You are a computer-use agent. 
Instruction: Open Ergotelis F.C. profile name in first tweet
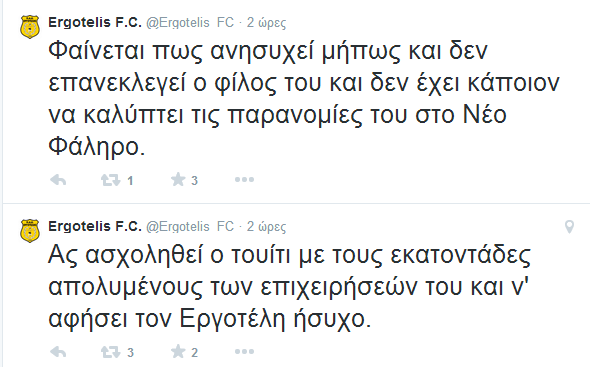tap(95, 23)
